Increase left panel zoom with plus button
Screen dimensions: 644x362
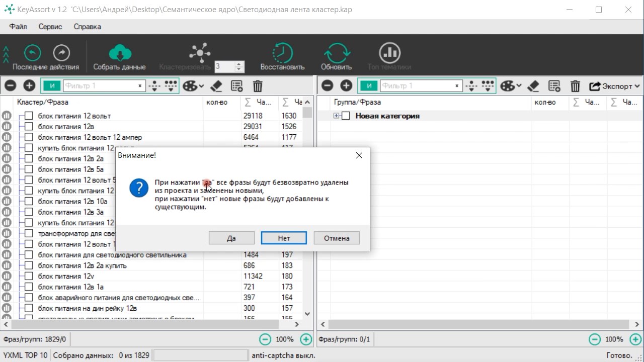click(x=305, y=339)
